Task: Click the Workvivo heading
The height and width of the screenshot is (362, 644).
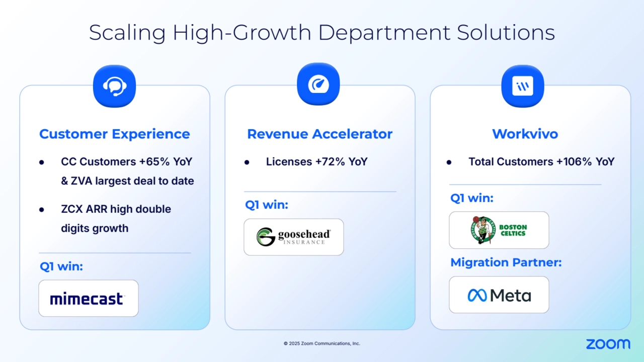Action: click(525, 134)
